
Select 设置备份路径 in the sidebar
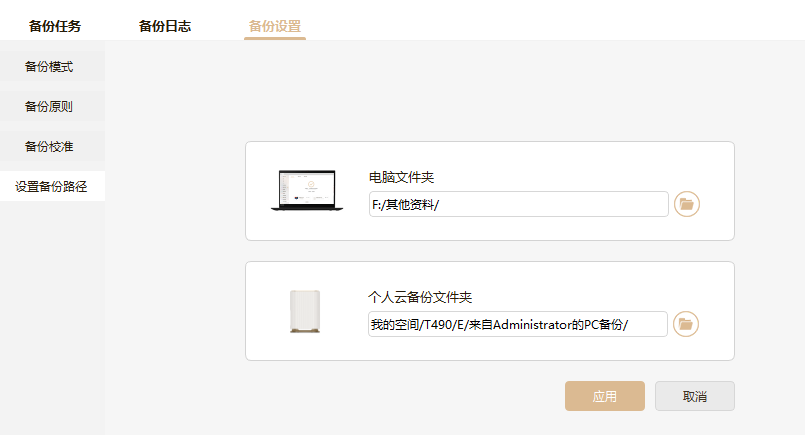[52, 186]
